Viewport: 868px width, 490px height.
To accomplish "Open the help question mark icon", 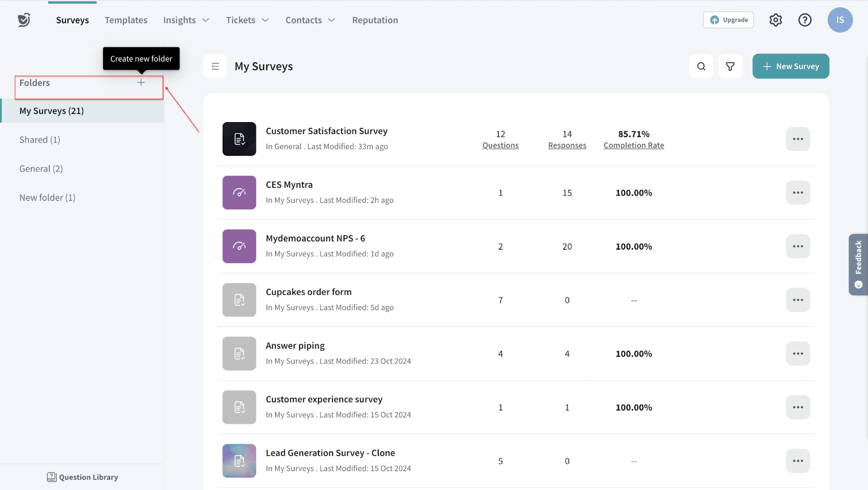I will [x=805, y=20].
